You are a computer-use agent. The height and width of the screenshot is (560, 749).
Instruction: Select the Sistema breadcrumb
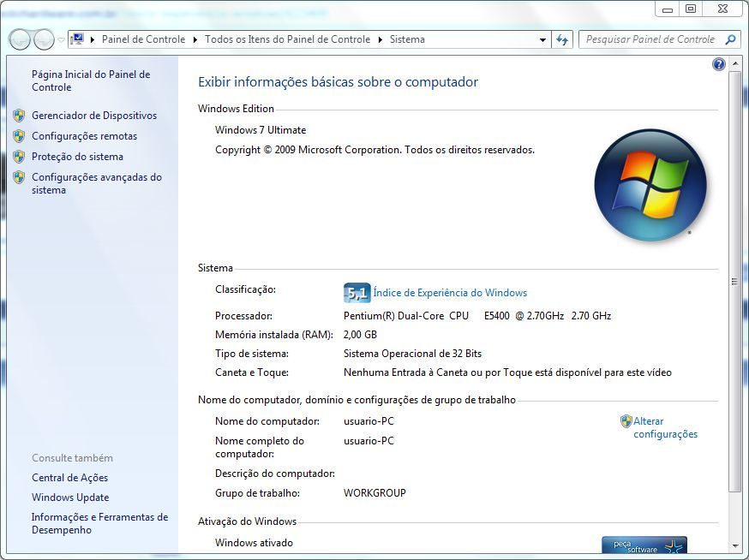[x=407, y=39]
